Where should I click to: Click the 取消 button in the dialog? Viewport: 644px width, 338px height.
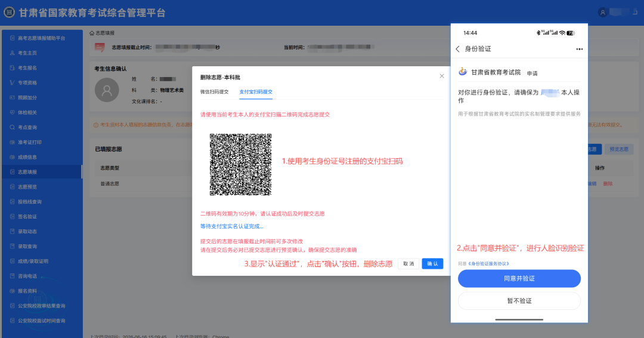pos(408,263)
